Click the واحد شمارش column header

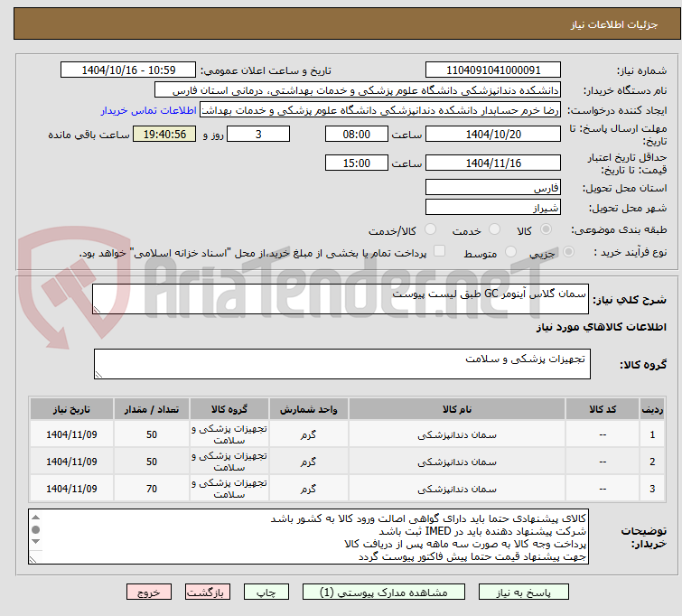click(x=308, y=409)
